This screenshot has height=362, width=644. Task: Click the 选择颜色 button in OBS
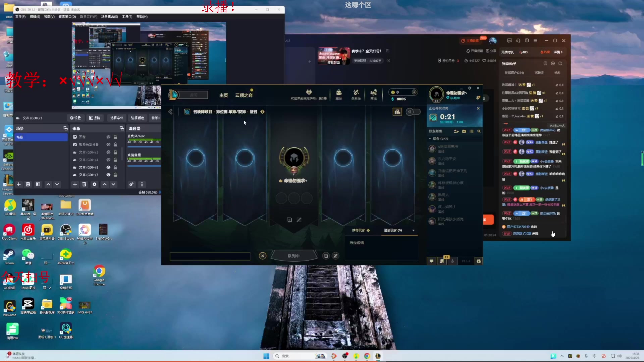pos(137,118)
